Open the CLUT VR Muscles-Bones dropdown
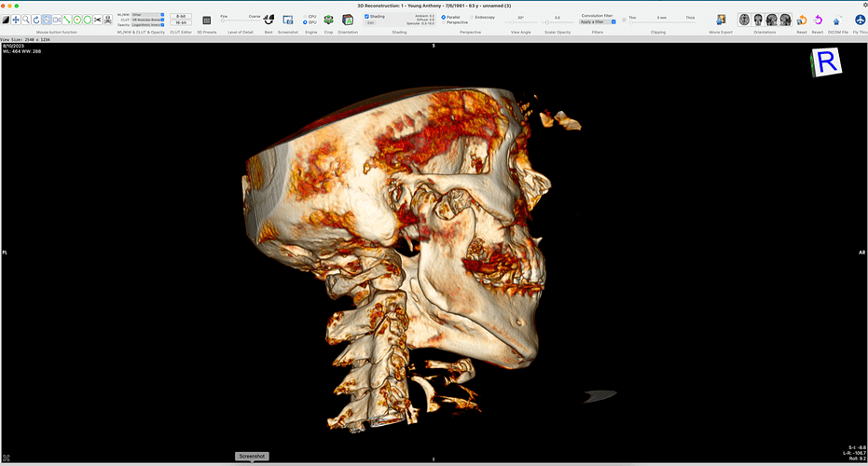This screenshot has height=466, width=868. pyautogui.click(x=148, y=20)
